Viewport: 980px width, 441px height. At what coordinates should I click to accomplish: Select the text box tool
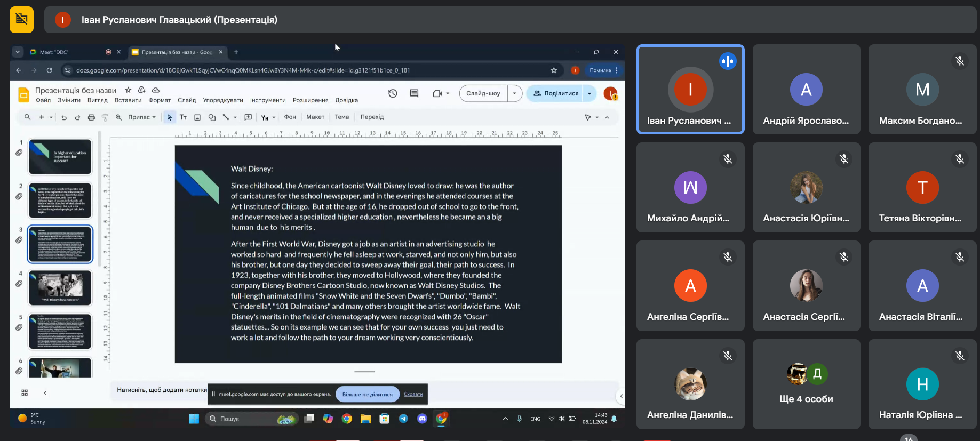coord(183,117)
